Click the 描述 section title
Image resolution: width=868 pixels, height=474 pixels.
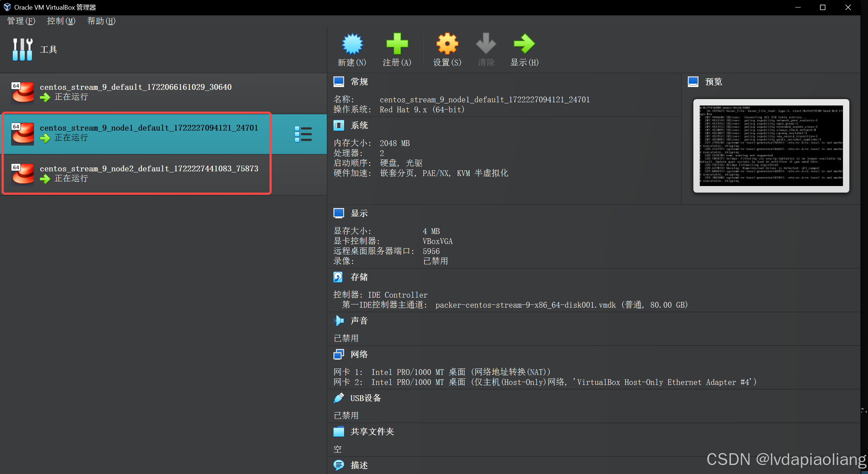point(359,465)
